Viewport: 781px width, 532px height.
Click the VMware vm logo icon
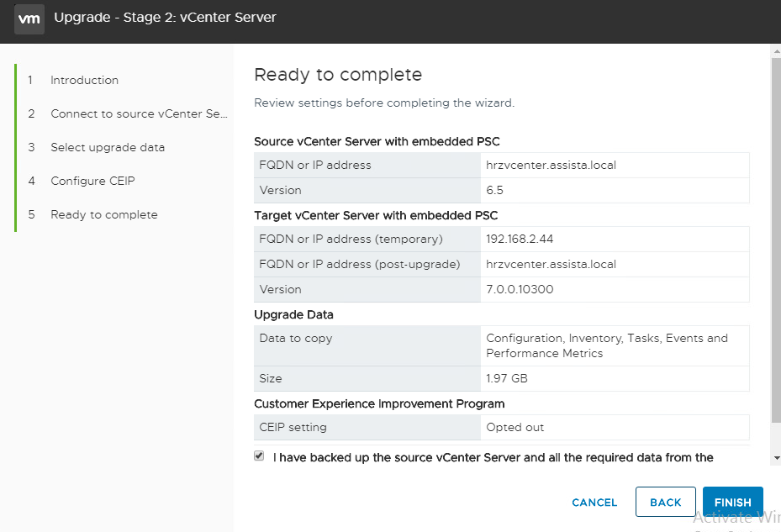tap(29, 19)
